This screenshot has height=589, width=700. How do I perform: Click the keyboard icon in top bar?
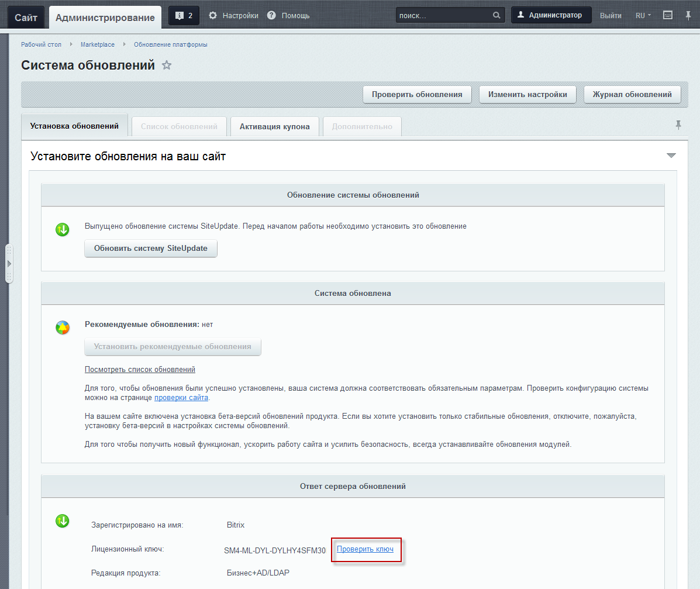coord(668,16)
